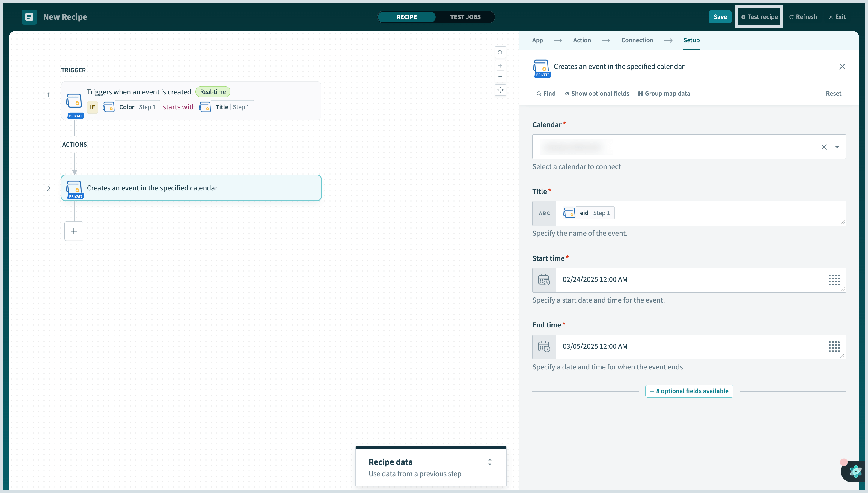Go to the Connection tab
The height and width of the screenshot is (493, 868).
pos(637,40)
